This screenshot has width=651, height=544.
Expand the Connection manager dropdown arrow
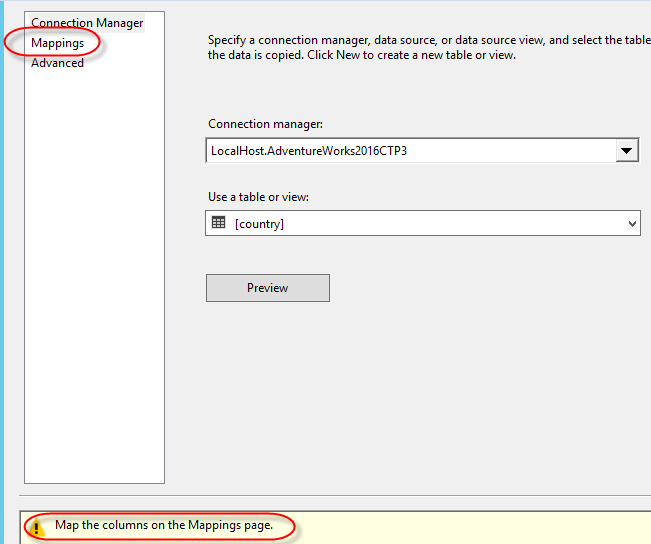click(x=626, y=151)
